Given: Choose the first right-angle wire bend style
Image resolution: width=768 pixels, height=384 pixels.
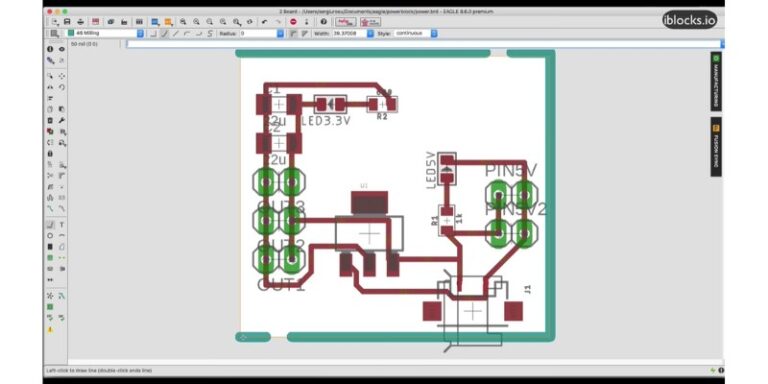Looking at the screenshot, I should (153, 33).
